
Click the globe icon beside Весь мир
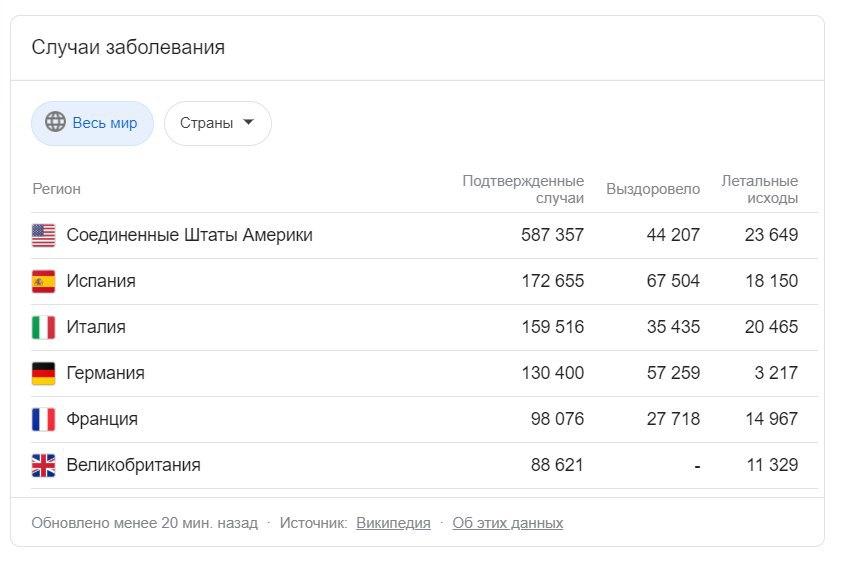coord(55,122)
